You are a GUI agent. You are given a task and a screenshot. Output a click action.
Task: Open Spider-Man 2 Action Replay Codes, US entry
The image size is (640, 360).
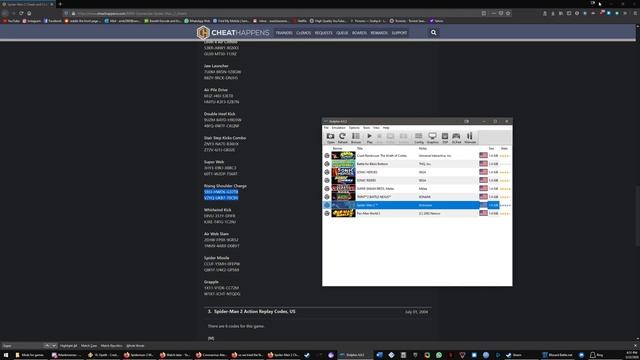(x=255, y=311)
